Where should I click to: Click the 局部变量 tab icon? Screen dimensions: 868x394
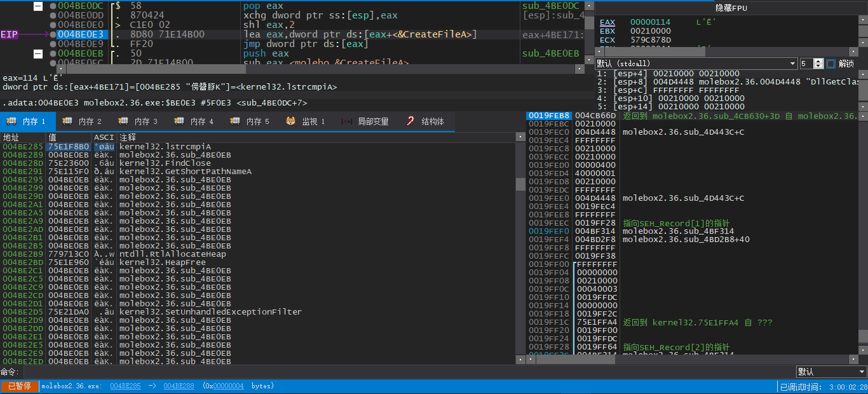pyautogui.click(x=347, y=121)
